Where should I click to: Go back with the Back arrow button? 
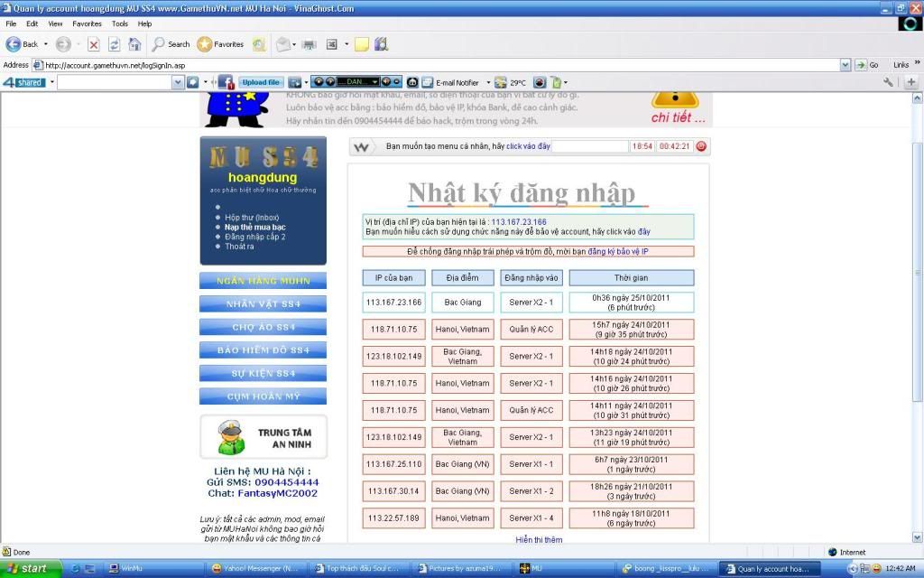coord(13,44)
